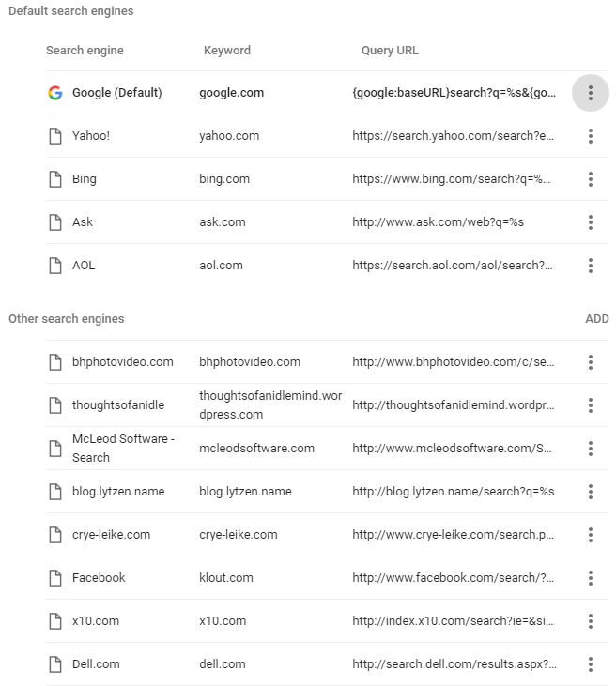Click three-dot menu for Bing
This screenshot has height=686, width=616.
591,179
